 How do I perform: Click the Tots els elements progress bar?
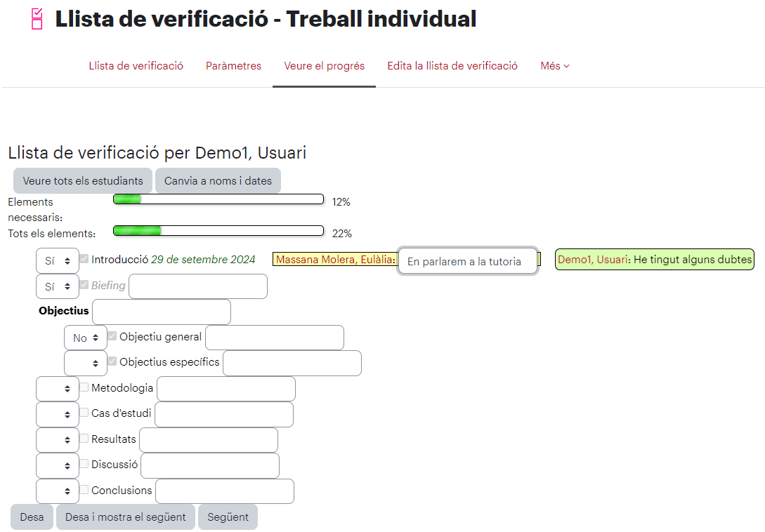click(218, 231)
